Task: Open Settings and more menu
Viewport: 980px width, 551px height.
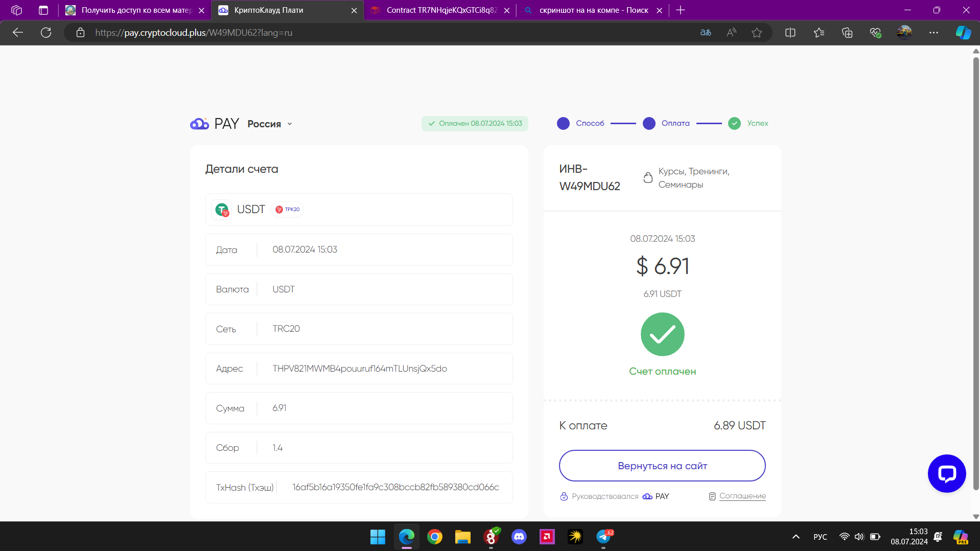Action: [934, 33]
